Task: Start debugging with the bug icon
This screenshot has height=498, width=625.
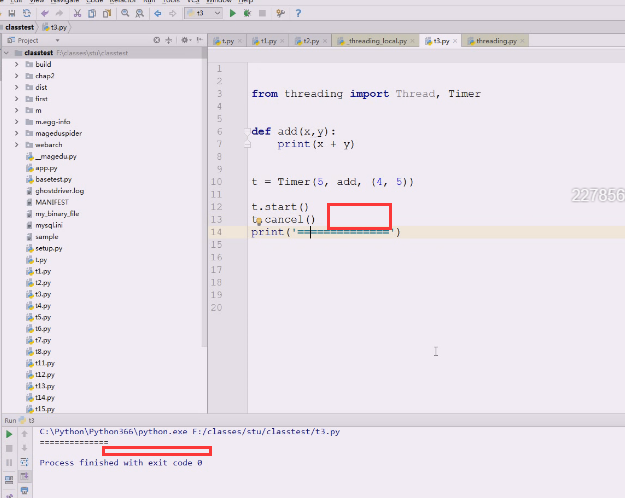Action: click(x=247, y=14)
